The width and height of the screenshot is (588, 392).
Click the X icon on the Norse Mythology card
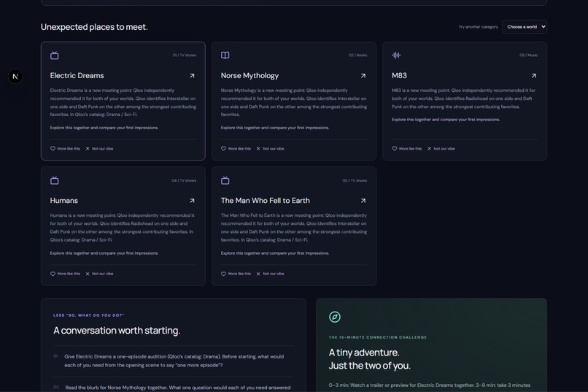pos(258,148)
